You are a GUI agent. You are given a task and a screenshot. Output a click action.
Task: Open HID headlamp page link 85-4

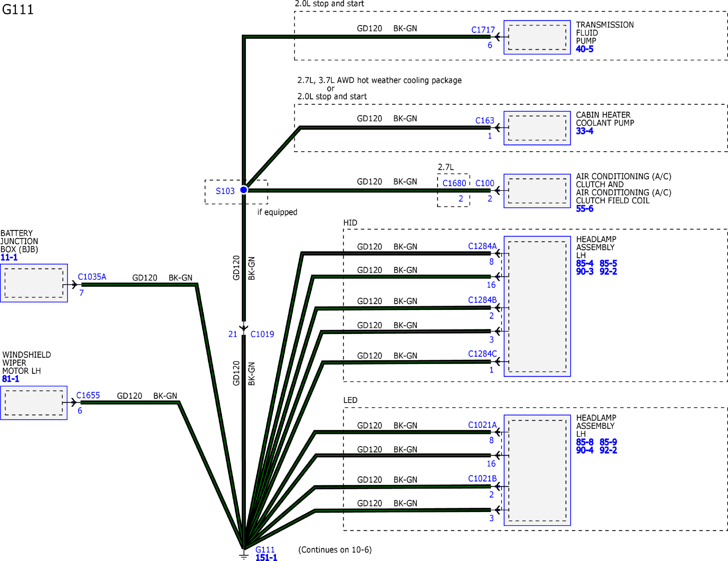tap(584, 264)
